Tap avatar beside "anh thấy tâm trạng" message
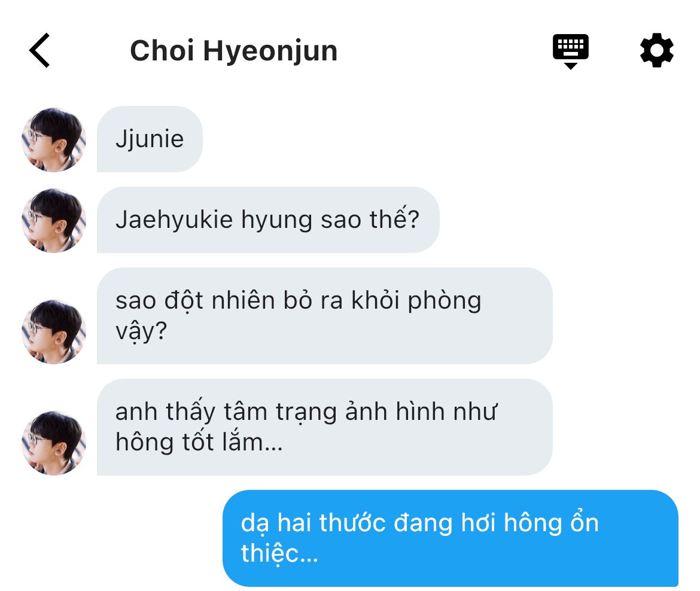 (x=54, y=443)
